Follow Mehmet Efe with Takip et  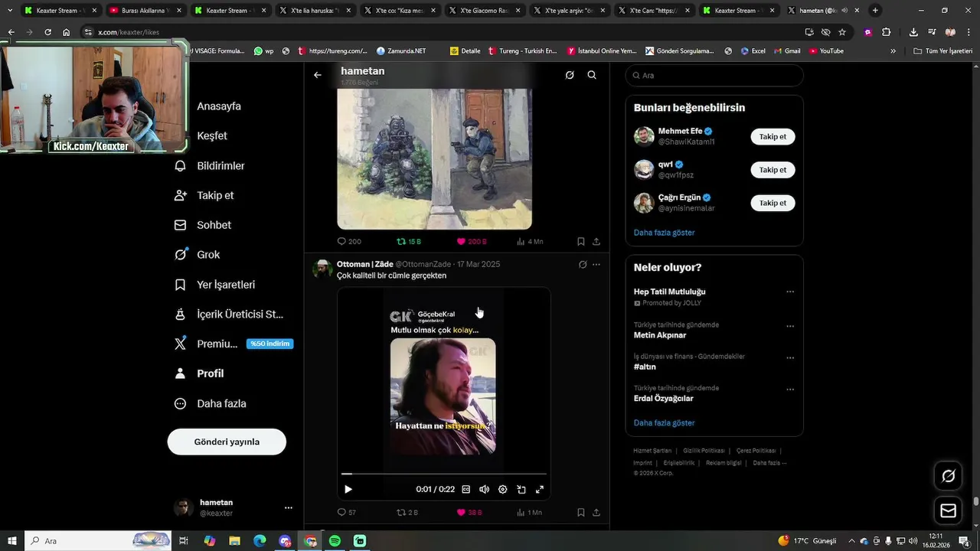(773, 137)
